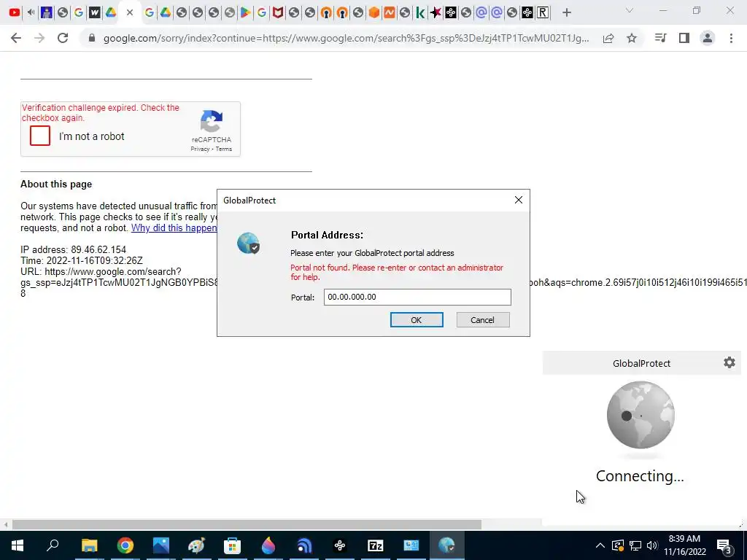Click the reCAPTCHA logo
The height and width of the screenshot is (560, 747).
coord(212,121)
